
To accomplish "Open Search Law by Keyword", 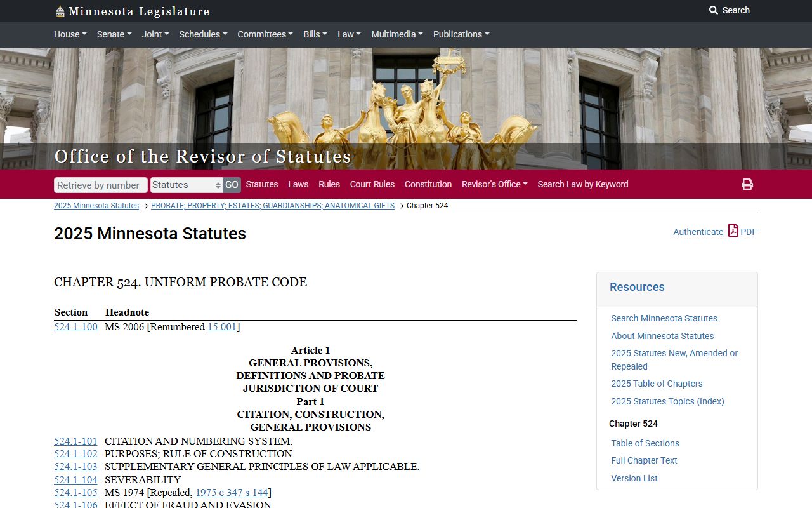I will tap(583, 184).
